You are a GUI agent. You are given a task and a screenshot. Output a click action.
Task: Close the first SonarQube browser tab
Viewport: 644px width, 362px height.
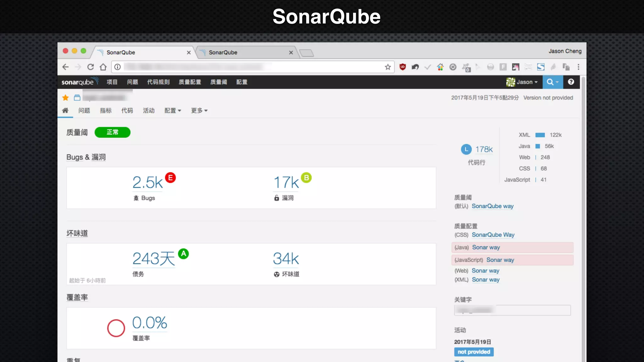(x=189, y=52)
